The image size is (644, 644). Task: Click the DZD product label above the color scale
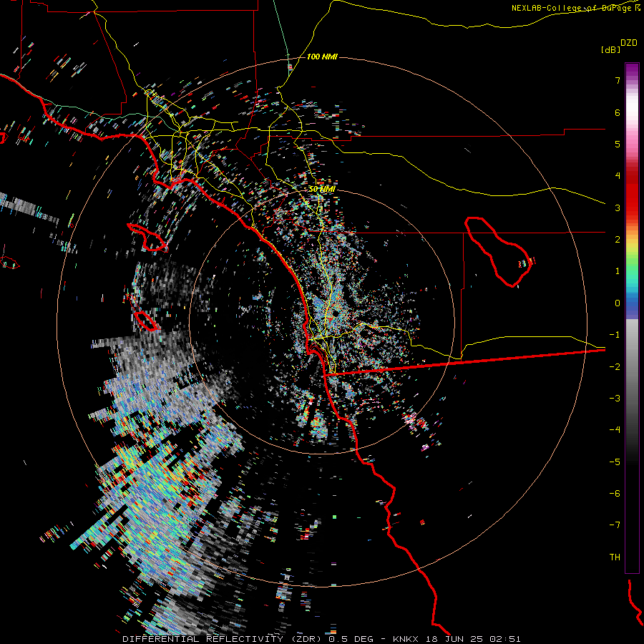pyautogui.click(x=629, y=43)
